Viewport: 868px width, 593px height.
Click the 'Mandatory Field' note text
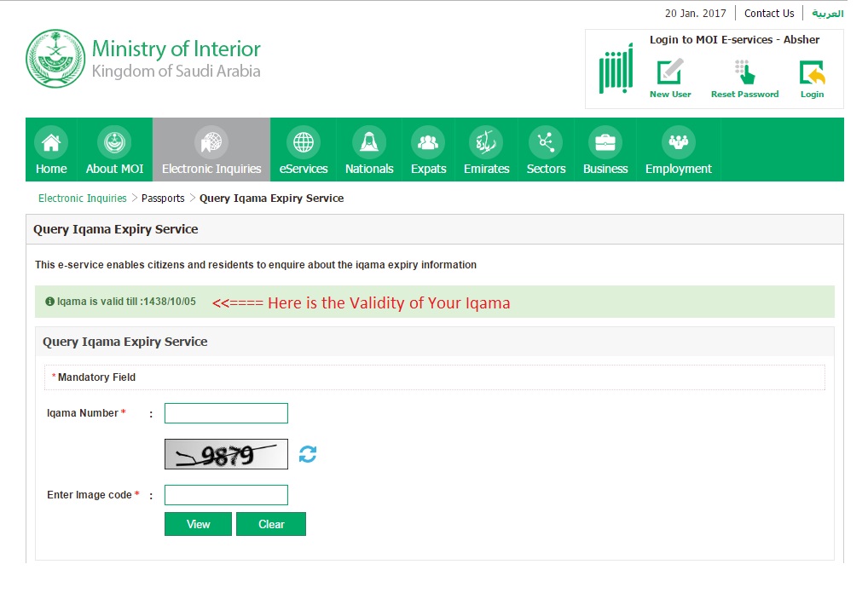(96, 377)
